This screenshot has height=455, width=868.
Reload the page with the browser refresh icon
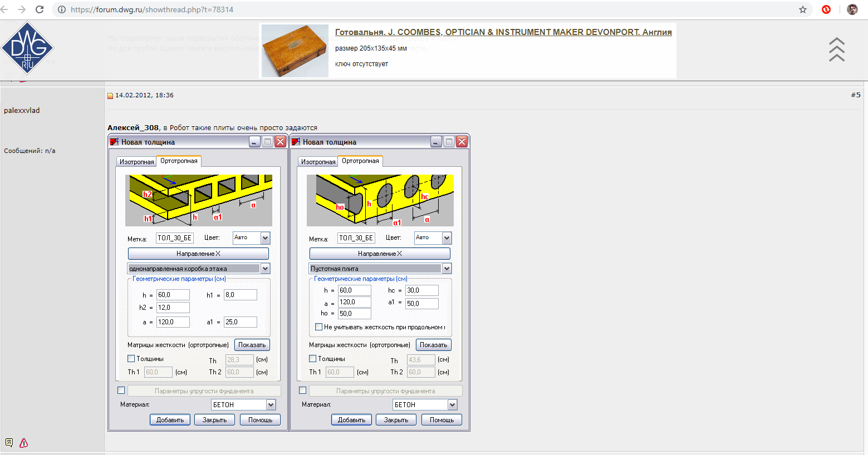(x=40, y=9)
